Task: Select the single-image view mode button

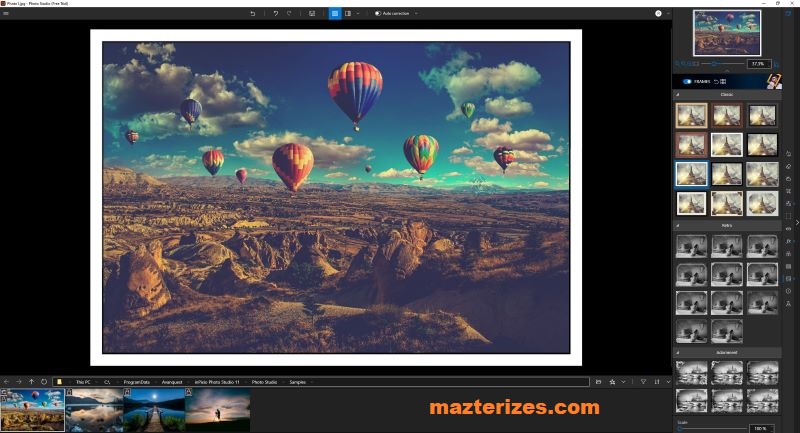Action: 335,14
